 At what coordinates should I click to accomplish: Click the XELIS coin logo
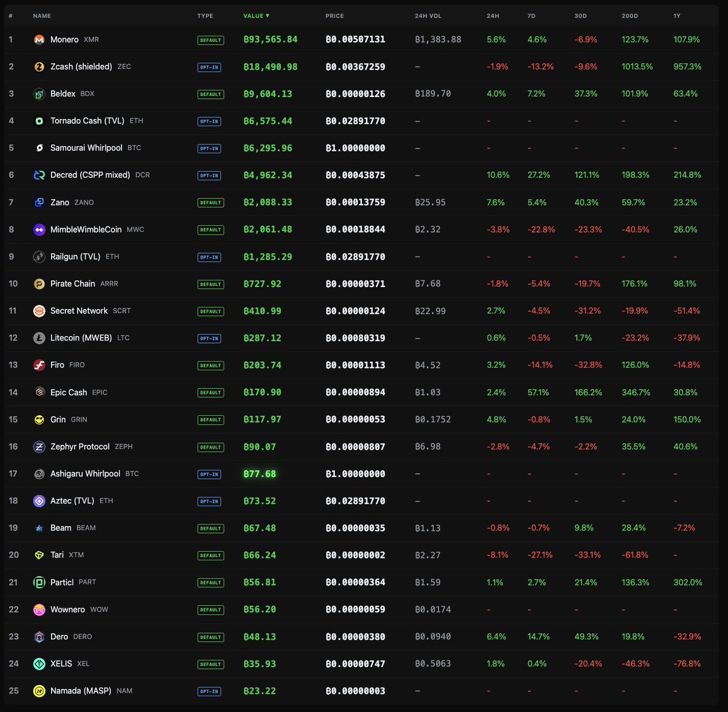tap(39, 663)
